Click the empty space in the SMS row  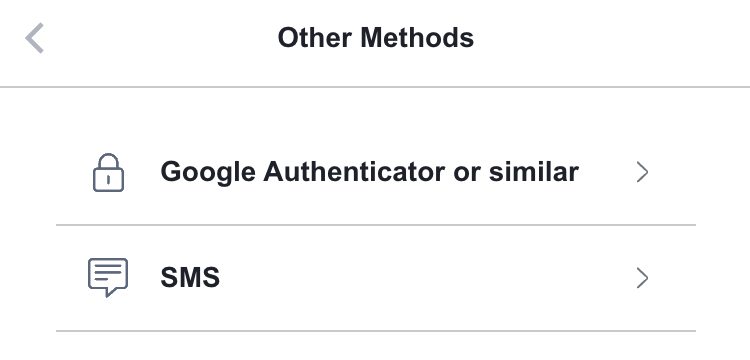pos(426,278)
